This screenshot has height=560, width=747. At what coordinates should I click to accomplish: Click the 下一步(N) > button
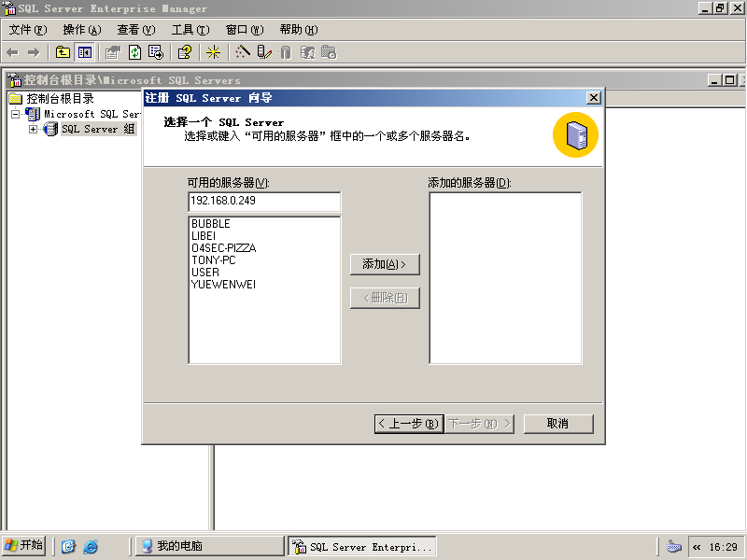coord(480,424)
